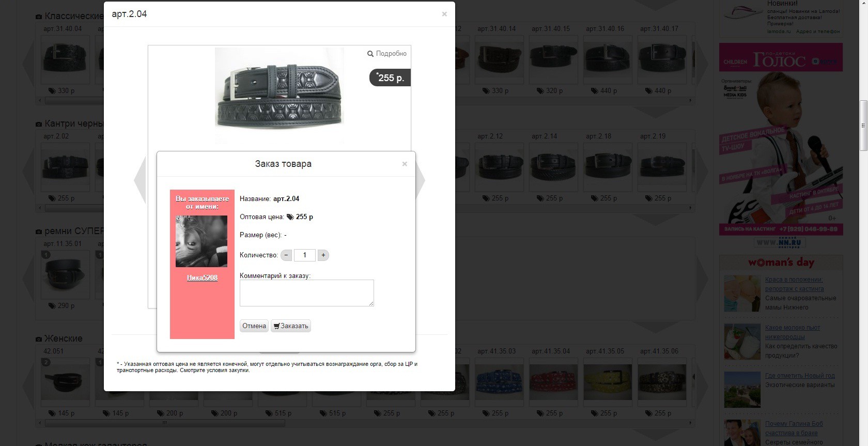Close the Заказ товара dialog

(405, 164)
